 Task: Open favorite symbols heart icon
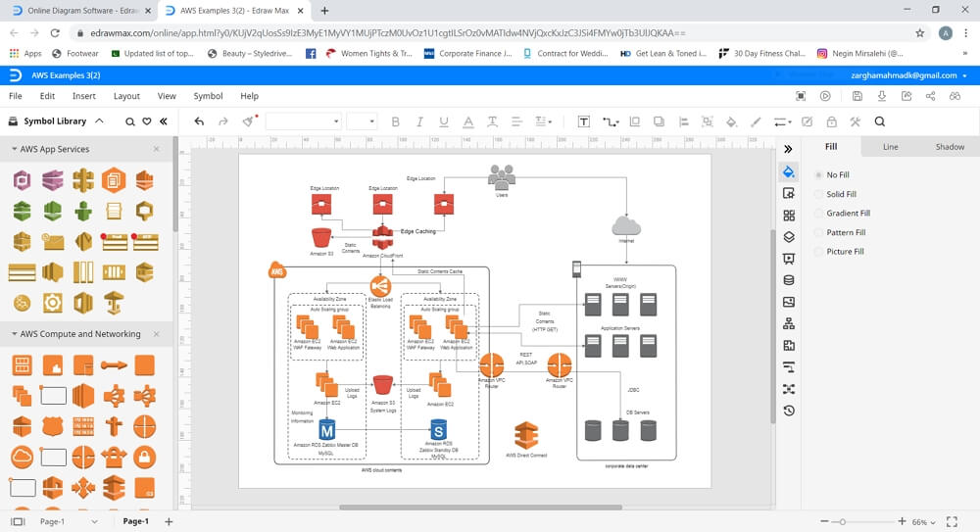point(147,121)
